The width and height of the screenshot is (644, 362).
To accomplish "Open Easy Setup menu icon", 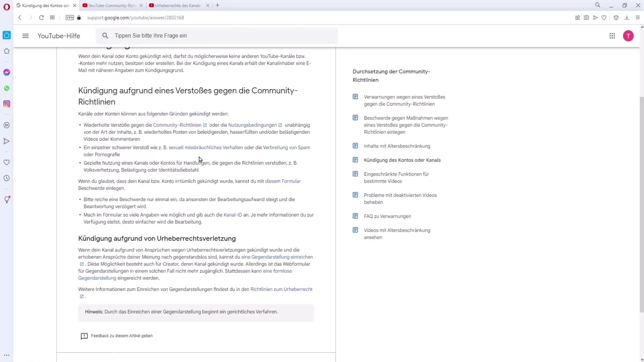I will click(x=638, y=17).
